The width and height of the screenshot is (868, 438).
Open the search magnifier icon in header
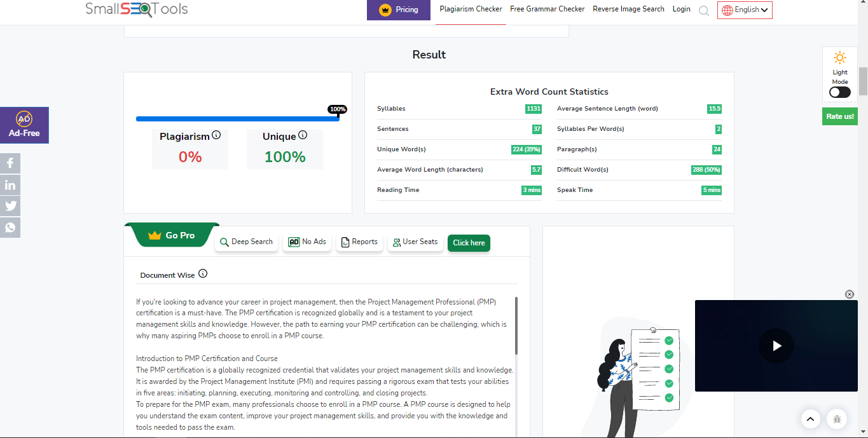703,10
